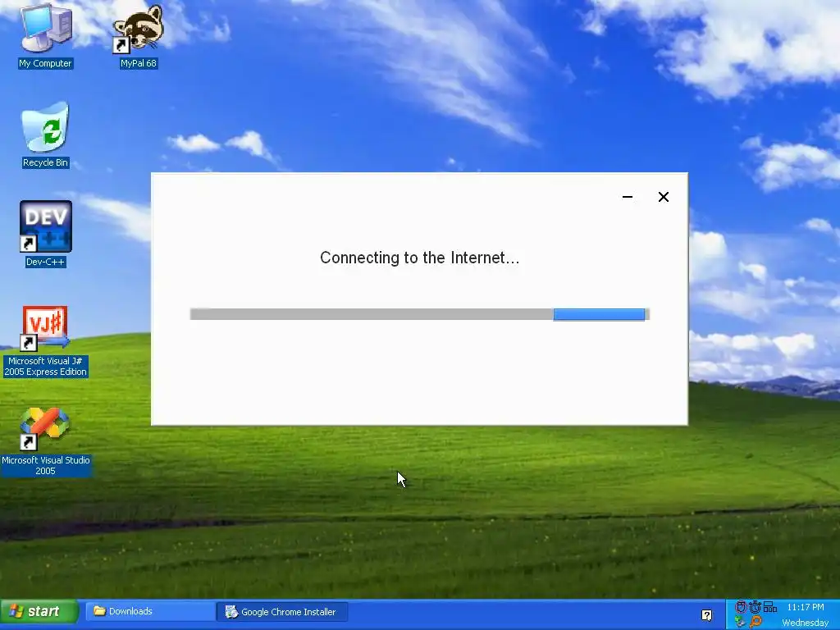Switch to the Downloads taskbar window
This screenshot has height=630, width=840.
click(x=150, y=611)
